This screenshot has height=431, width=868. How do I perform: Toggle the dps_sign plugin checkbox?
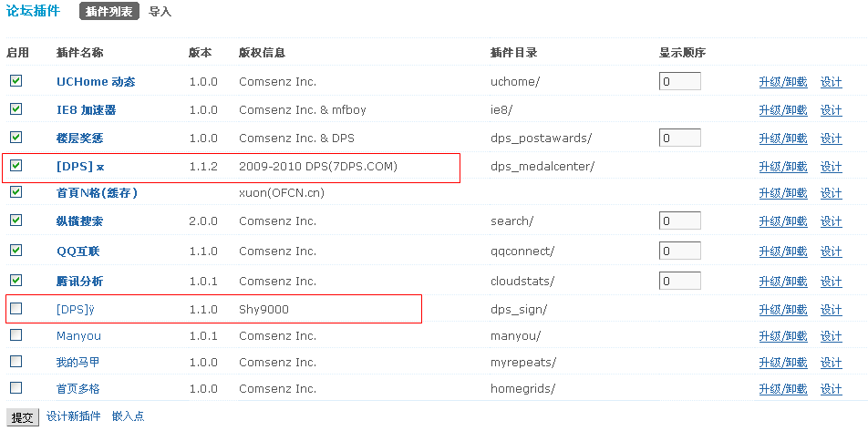click(16, 309)
